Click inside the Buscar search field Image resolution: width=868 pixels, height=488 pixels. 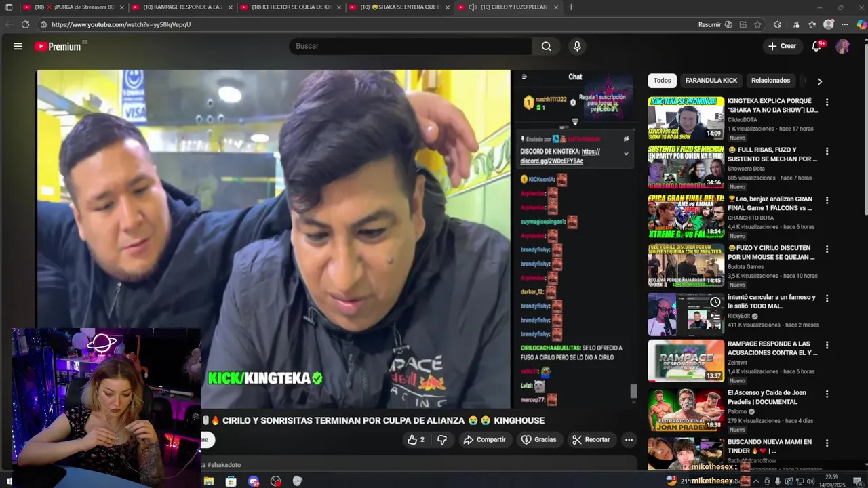[x=411, y=46]
